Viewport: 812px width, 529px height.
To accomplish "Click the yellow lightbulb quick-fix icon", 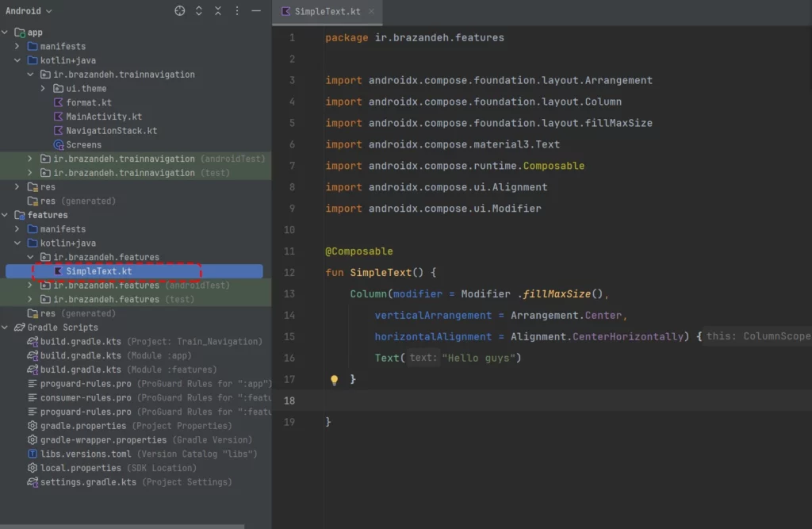I will [x=334, y=380].
